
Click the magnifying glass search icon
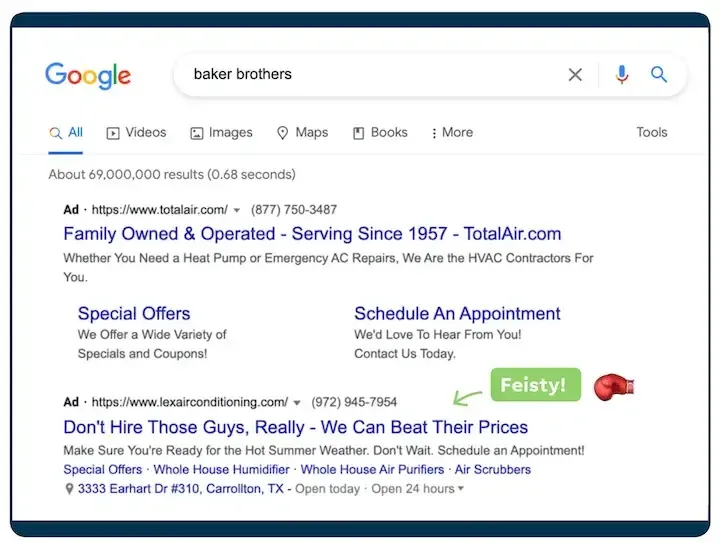tap(658, 74)
